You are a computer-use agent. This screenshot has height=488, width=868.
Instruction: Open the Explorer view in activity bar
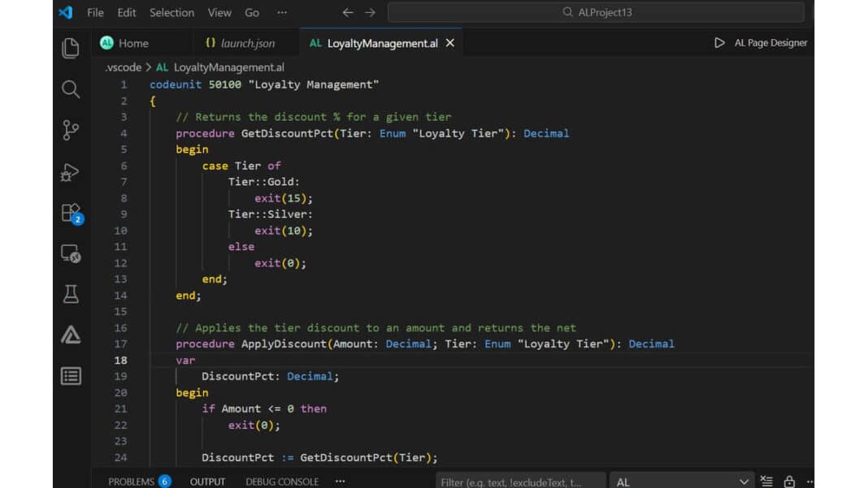71,48
